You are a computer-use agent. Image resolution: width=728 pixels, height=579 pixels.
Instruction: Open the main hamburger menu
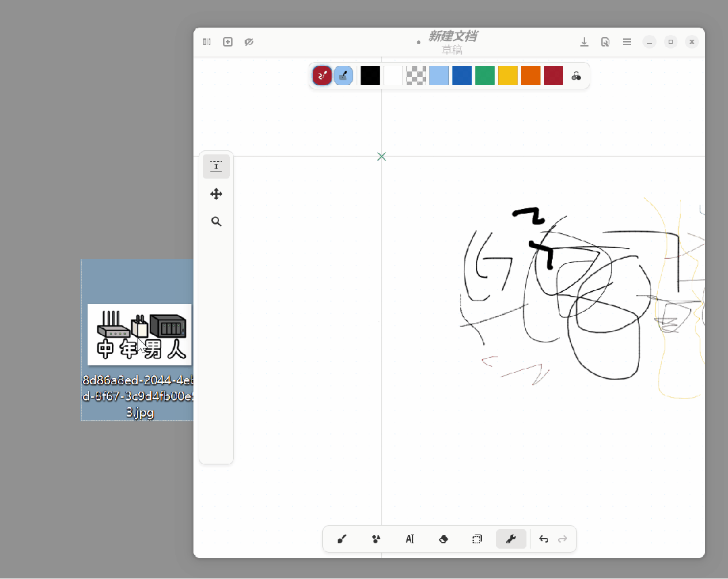click(x=626, y=41)
